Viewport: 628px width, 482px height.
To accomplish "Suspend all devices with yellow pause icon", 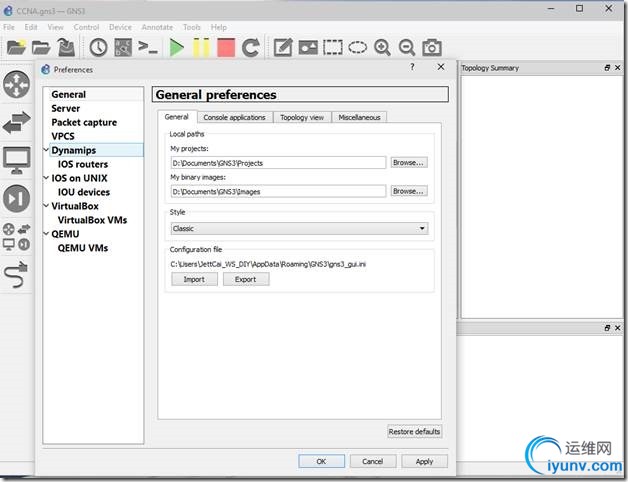I will tap(201, 48).
